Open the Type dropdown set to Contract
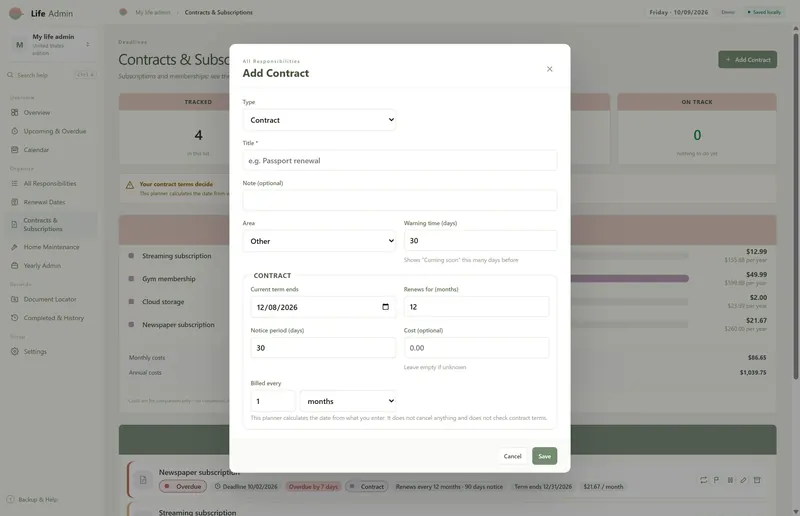 pos(319,120)
